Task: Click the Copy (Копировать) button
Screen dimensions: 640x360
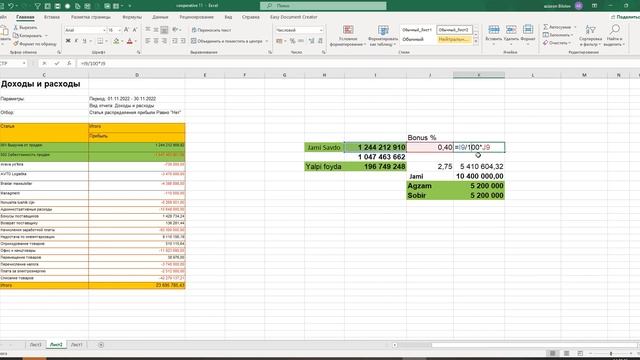Action: click(x=28, y=36)
